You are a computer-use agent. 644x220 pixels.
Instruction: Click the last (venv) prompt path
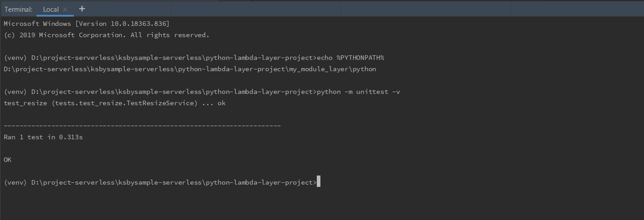172,182
